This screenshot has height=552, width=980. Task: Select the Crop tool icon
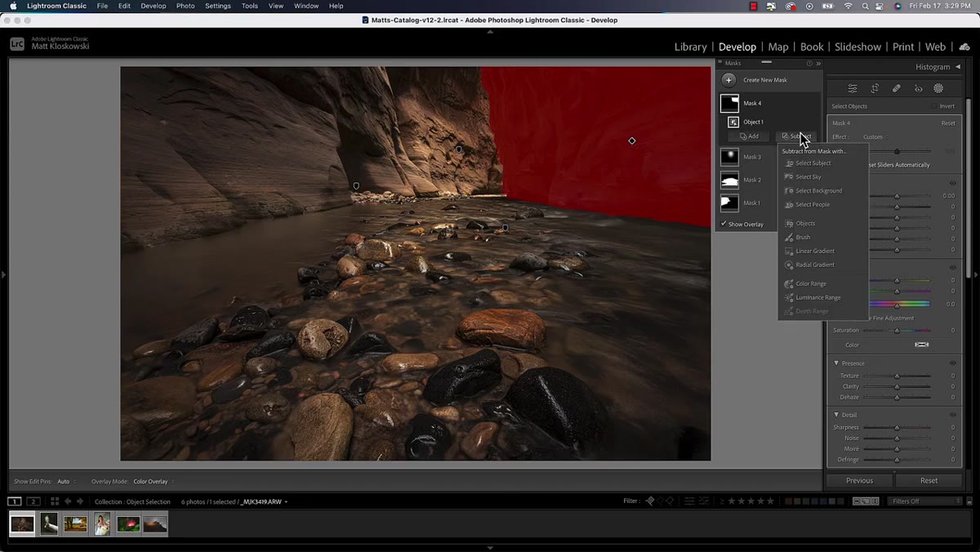(875, 88)
